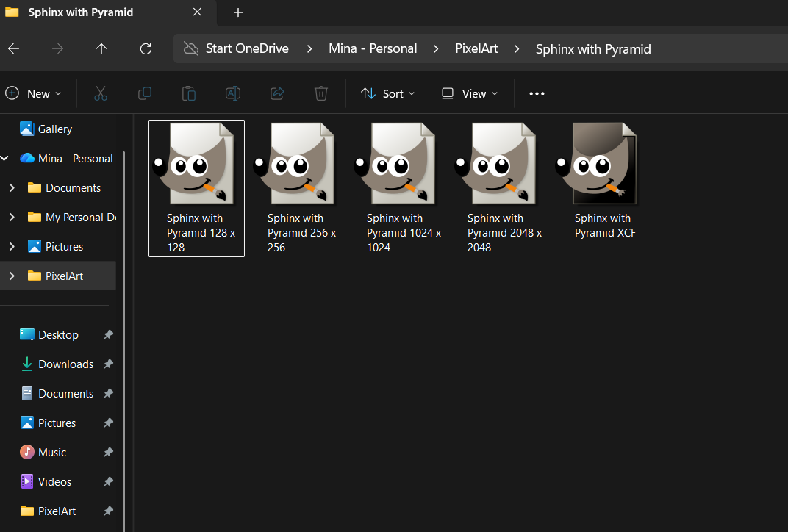Click the Share icon in toolbar
This screenshot has height=532, width=788.
(x=277, y=93)
